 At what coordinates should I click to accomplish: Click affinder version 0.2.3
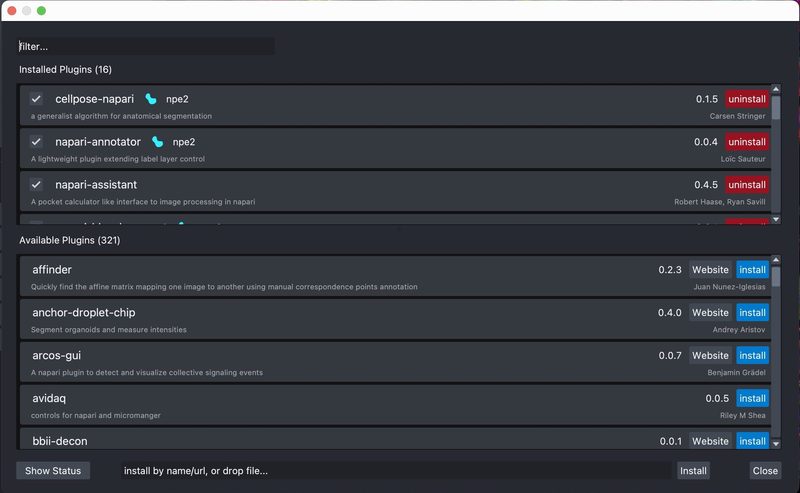click(x=670, y=269)
